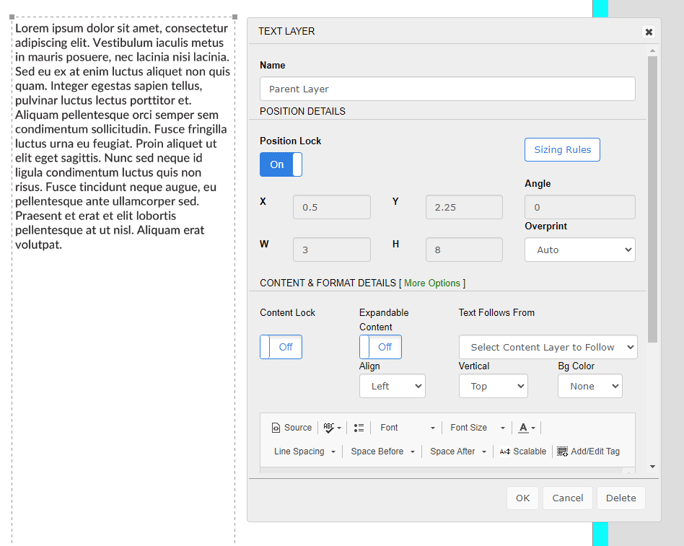Click the Add/Edit Tag icon

[588, 452]
